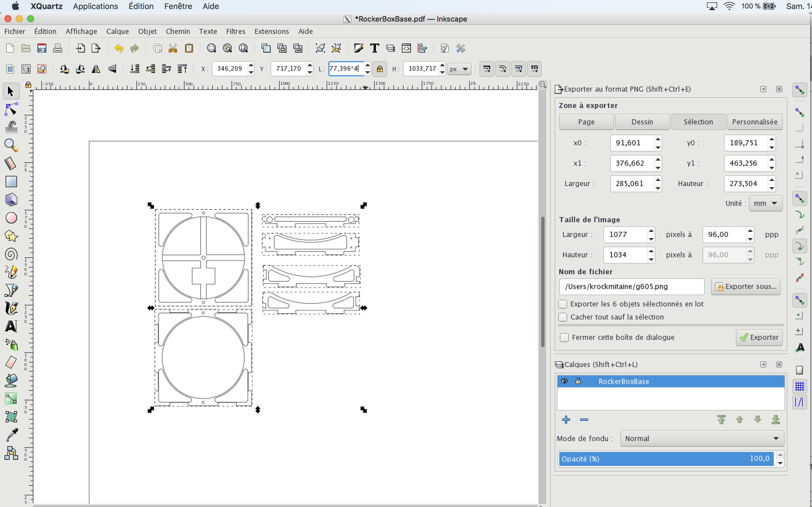The image size is (812, 507).
Task: Open the Affichage menu
Action: [x=81, y=31]
